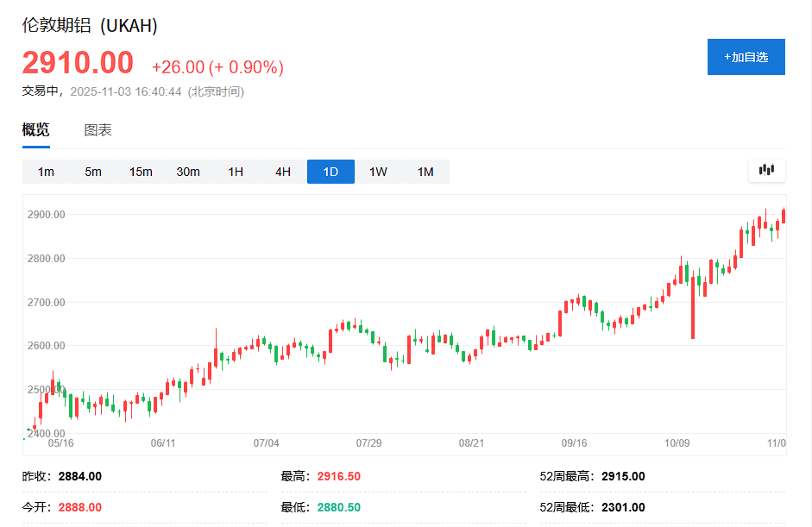Change chart to 1M monthly interval
Viewport: 812px width, 527px height.
(425, 172)
